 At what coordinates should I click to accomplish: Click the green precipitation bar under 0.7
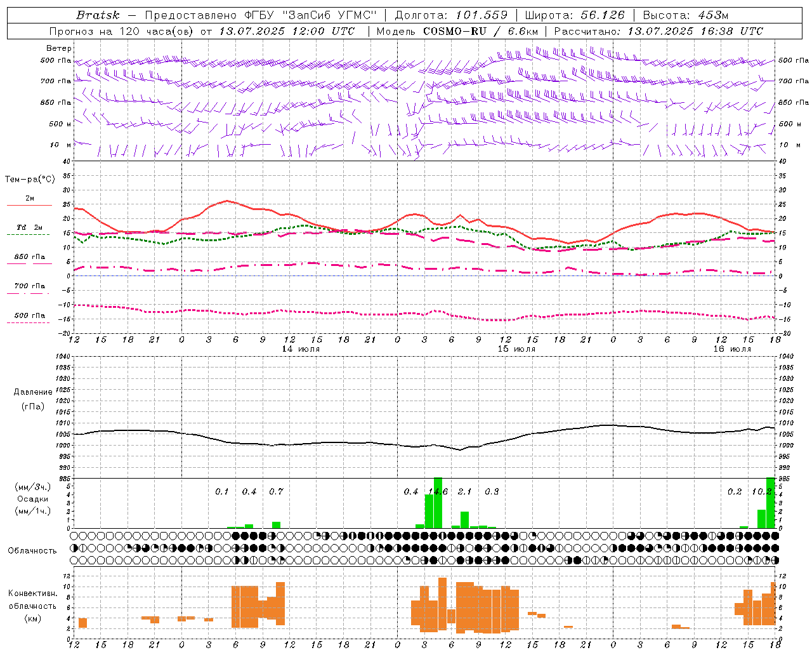pyautogui.click(x=276, y=525)
